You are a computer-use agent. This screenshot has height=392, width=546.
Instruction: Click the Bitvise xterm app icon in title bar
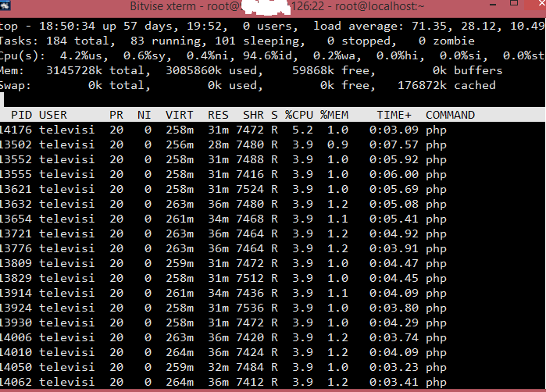(x=5, y=5)
